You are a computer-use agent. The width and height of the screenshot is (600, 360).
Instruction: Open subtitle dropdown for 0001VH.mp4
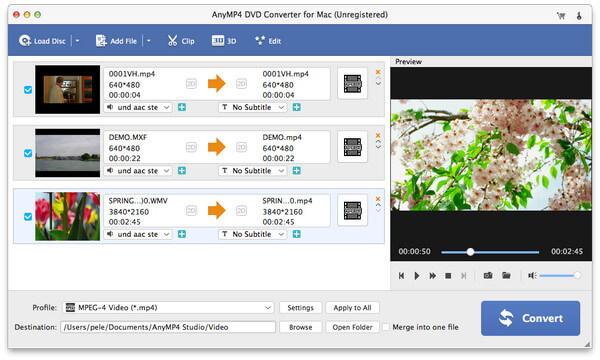click(253, 108)
